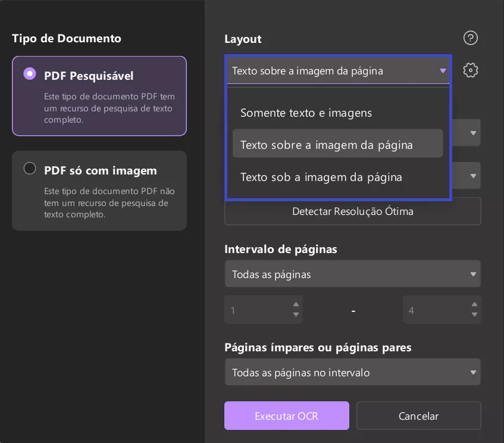Open the OCR settings gear icon
Screen dimensions: 504x443
tap(470, 70)
